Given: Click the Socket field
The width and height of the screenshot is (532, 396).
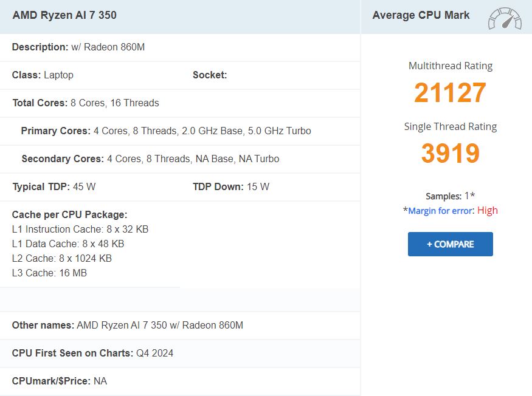Looking at the screenshot, I should pyautogui.click(x=210, y=75).
